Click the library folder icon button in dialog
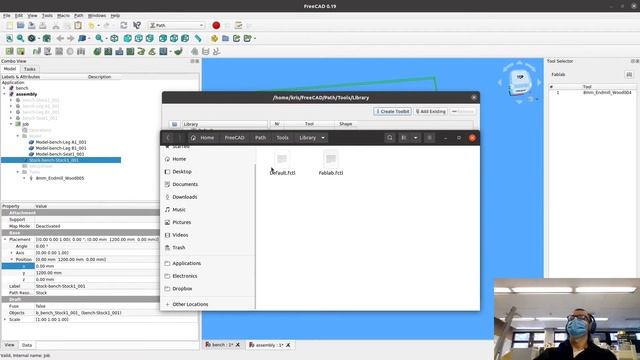640x360 pixels. click(x=174, y=124)
